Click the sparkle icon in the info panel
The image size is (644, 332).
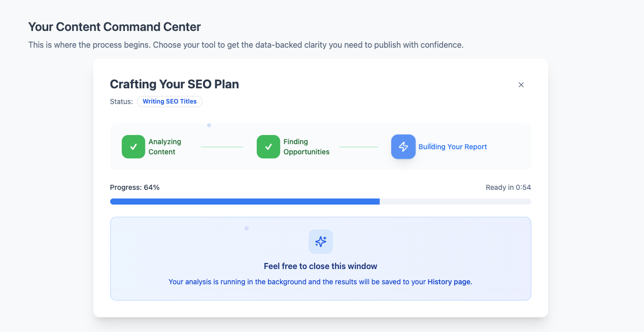[x=321, y=242]
